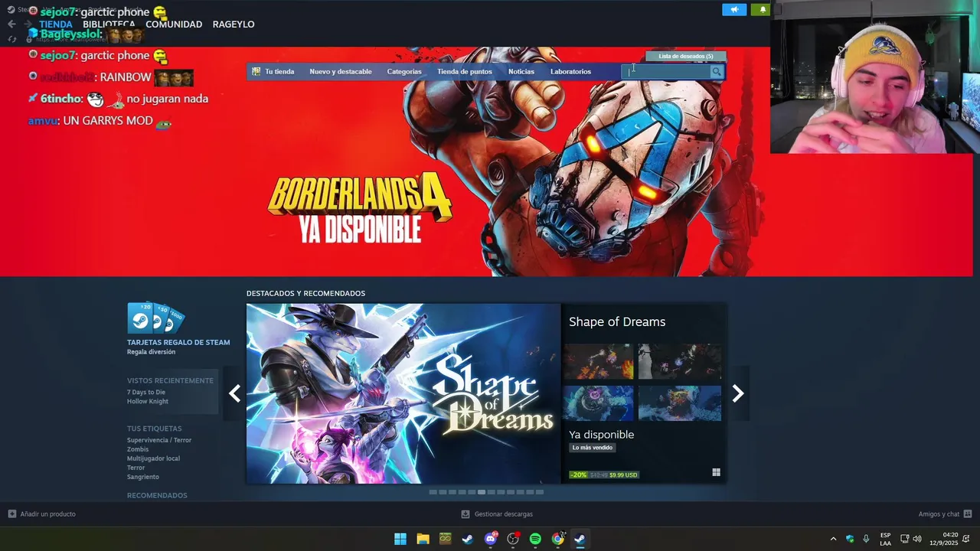Show the previous featured game with the left arrow
Viewport: 980px width, 551px height.
(234, 393)
